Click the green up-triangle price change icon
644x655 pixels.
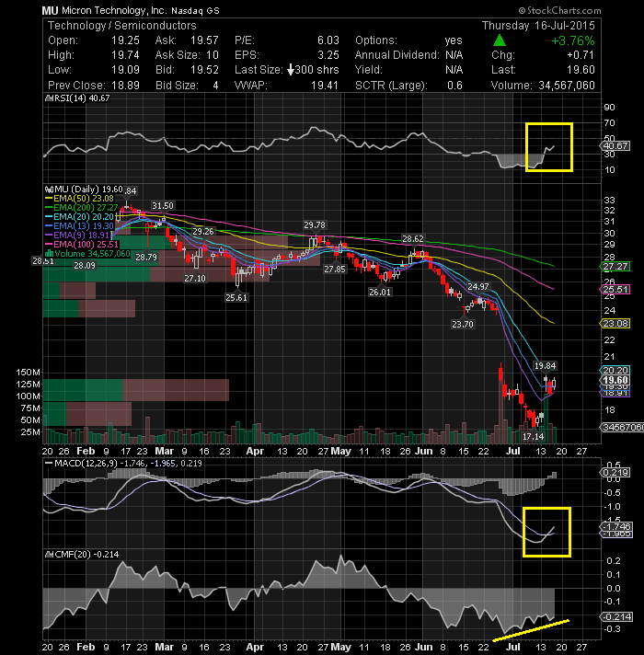[x=499, y=40]
